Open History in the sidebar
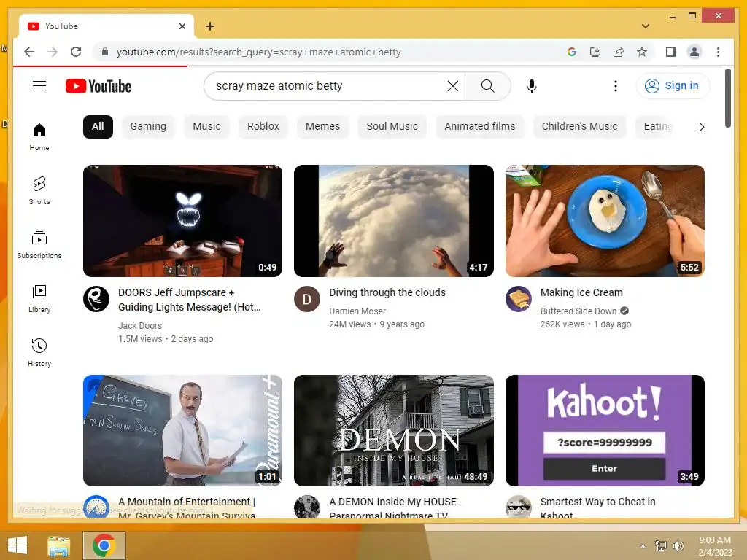The image size is (747, 560). tap(39, 352)
